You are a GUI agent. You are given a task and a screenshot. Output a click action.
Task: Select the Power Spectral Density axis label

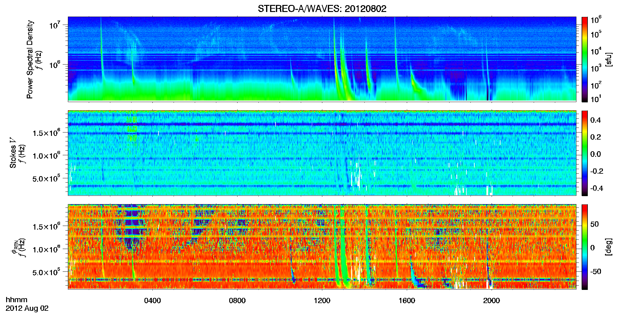click(30, 59)
